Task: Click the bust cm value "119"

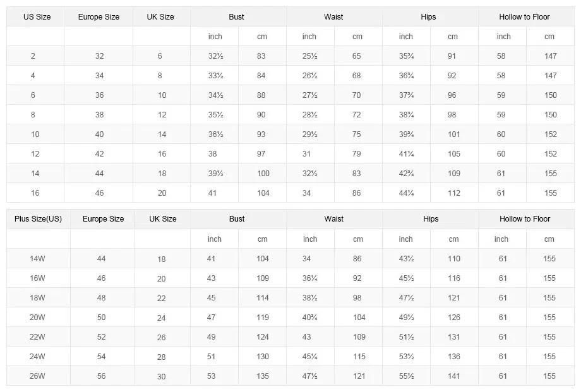Action: pos(263,318)
